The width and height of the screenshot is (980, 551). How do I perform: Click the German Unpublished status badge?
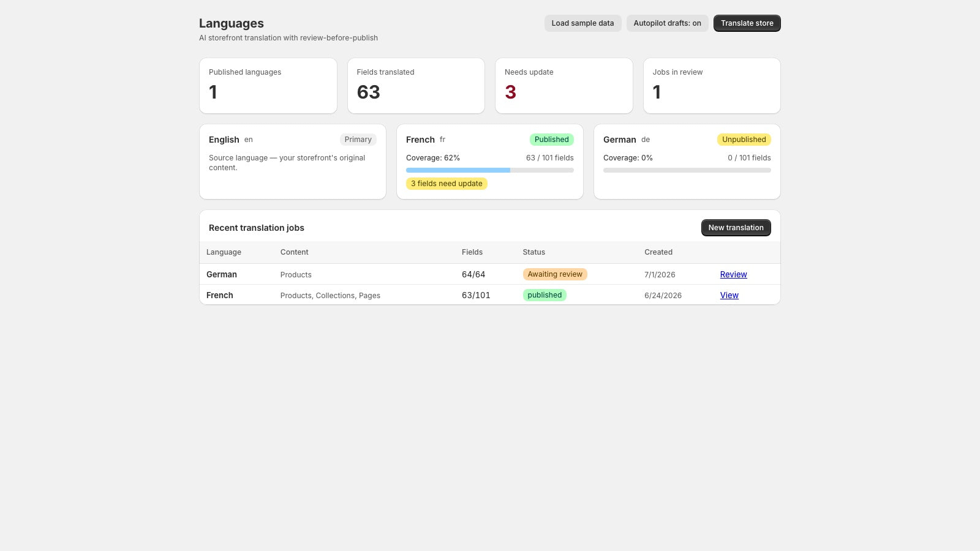click(744, 140)
